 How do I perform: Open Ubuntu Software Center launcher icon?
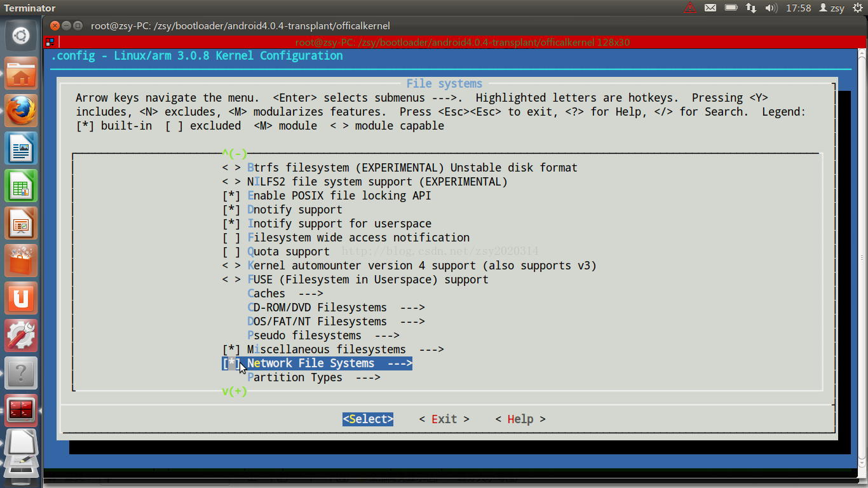click(x=21, y=261)
